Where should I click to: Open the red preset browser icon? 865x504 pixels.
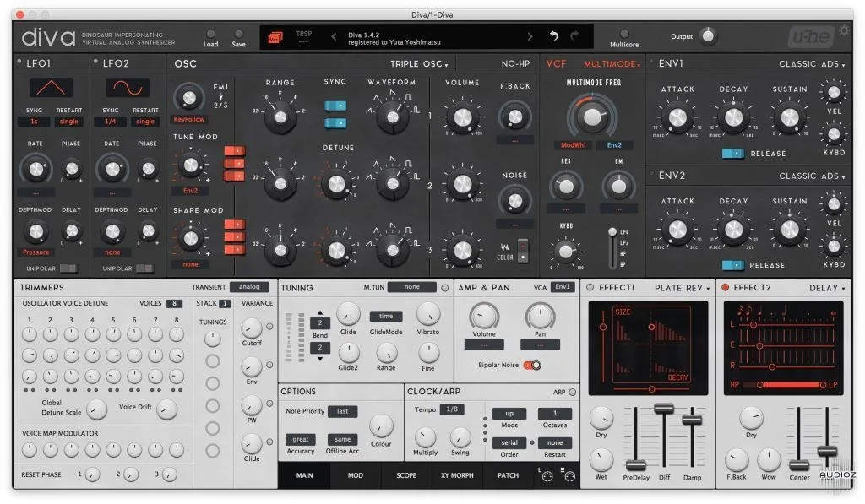click(x=275, y=37)
